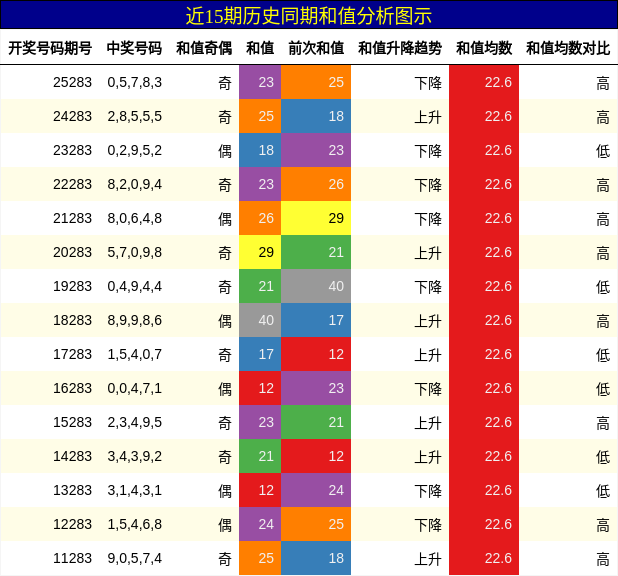Viewport: 618px width, 576px height.
Task: Click the green 和值 cell 21 in row 14283
Action: 260,456
